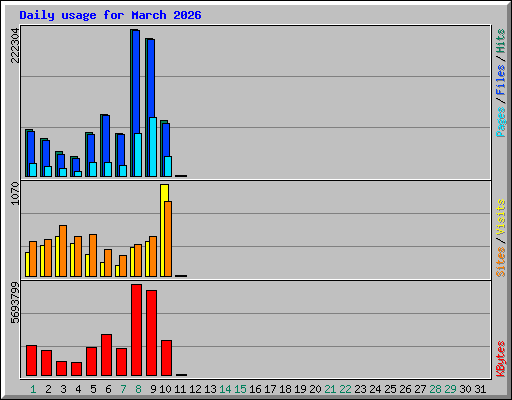Image resolution: width=512 pixels, height=400 pixels.
Task: Click the green 'Hits' legend label
Action: click(x=501, y=41)
